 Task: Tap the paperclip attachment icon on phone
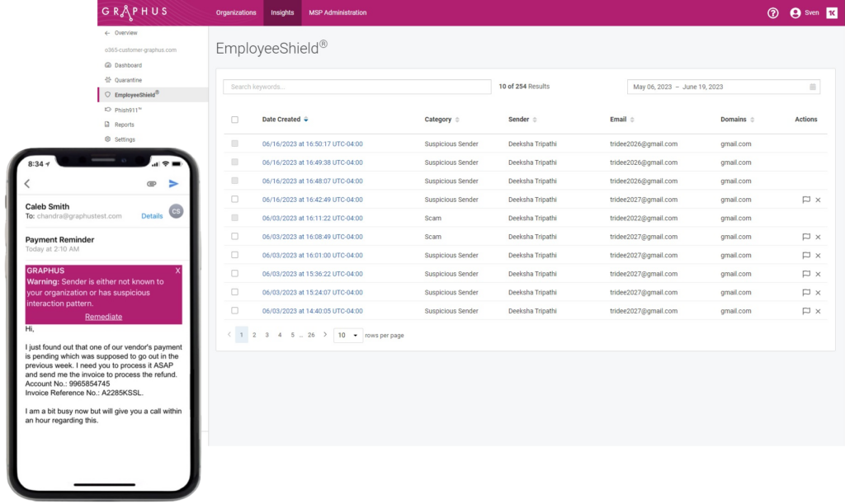(152, 184)
